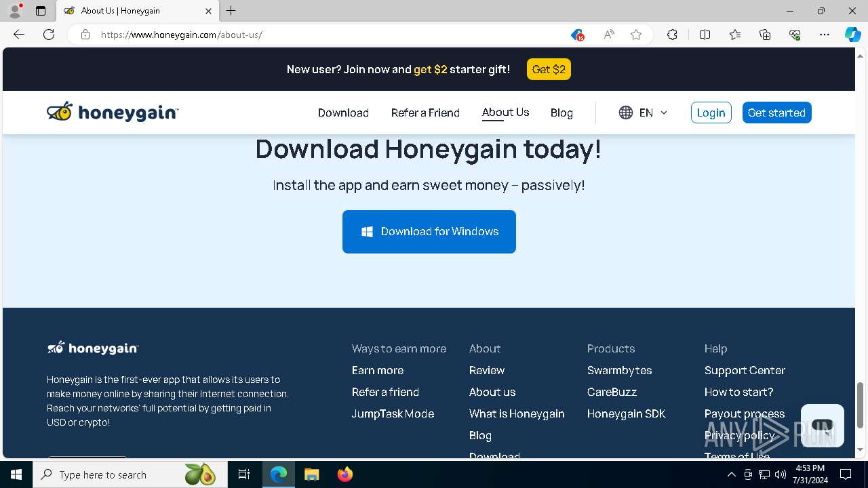868x488 pixels.
Task: Open a new tab with plus icon
Action: [231, 11]
